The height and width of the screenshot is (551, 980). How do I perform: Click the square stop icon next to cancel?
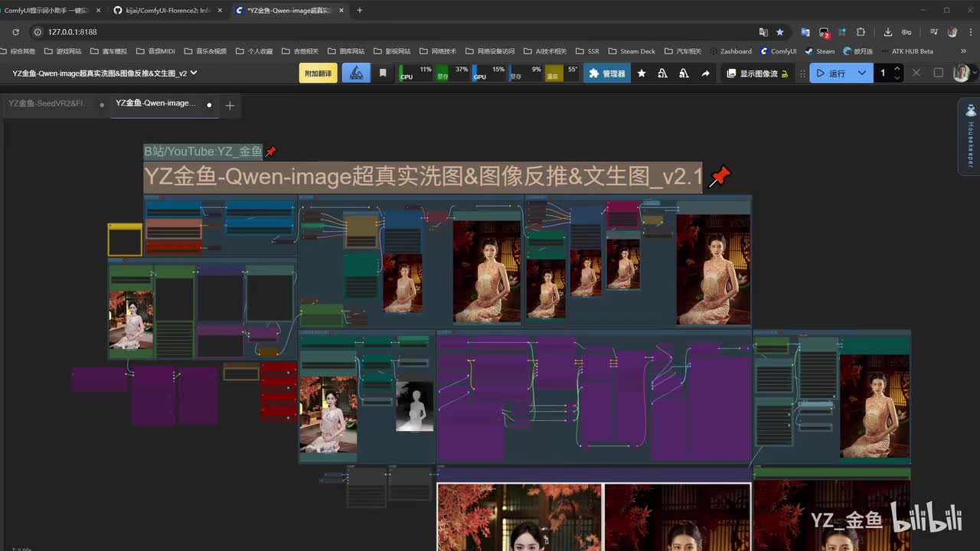(938, 73)
